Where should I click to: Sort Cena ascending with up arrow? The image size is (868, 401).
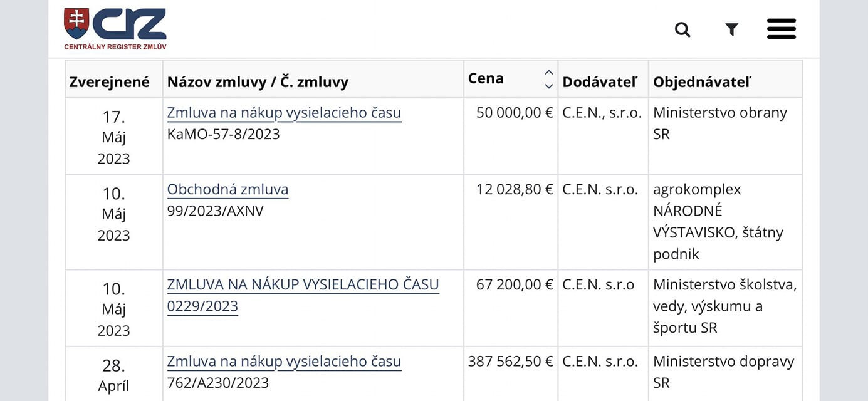pyautogui.click(x=548, y=73)
